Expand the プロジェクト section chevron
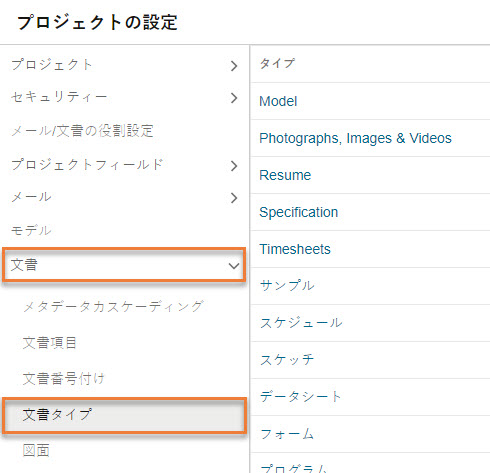Viewport: 490px width, 473px height. pos(234,66)
